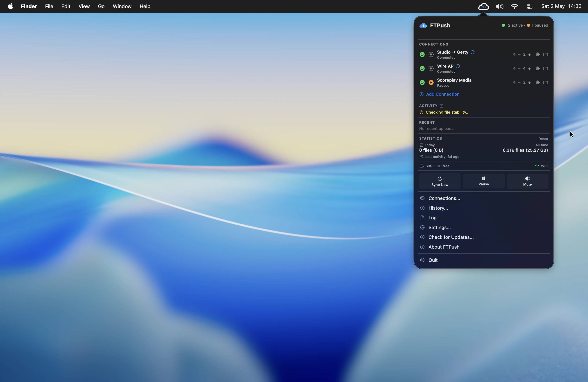Quit FTPush from the menu
Screen dimensions: 588x382
[484, 260]
